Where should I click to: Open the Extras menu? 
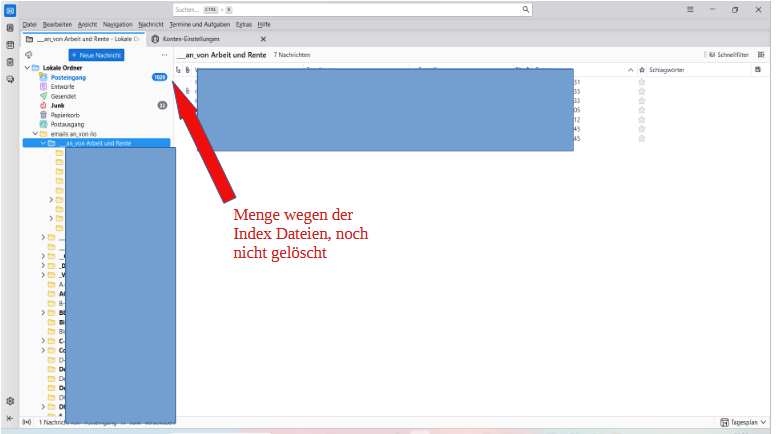(x=244, y=24)
